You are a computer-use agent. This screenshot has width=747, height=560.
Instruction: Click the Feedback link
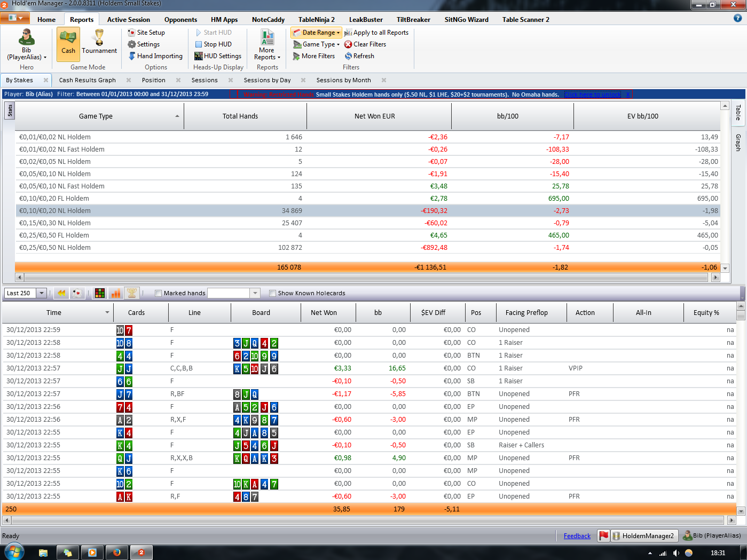click(x=577, y=536)
